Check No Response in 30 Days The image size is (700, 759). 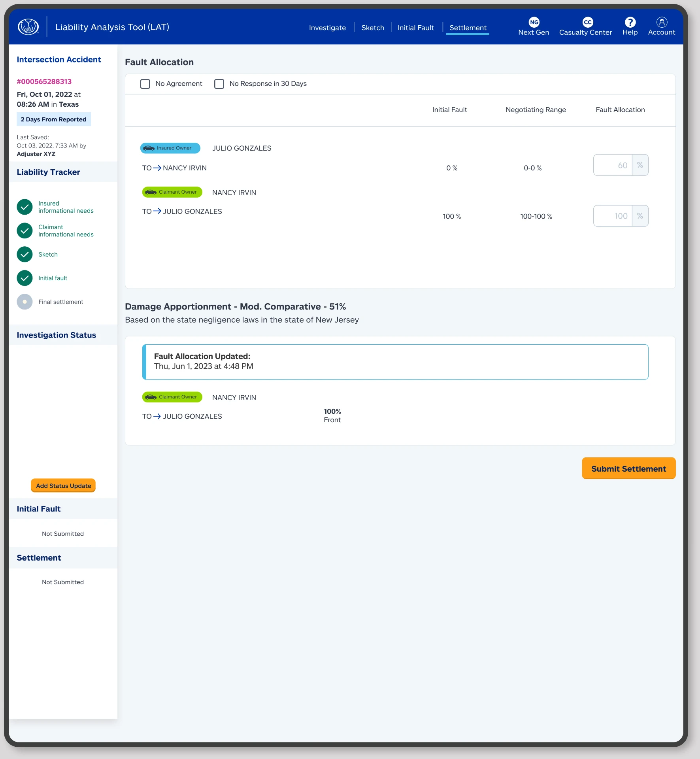[x=219, y=84]
